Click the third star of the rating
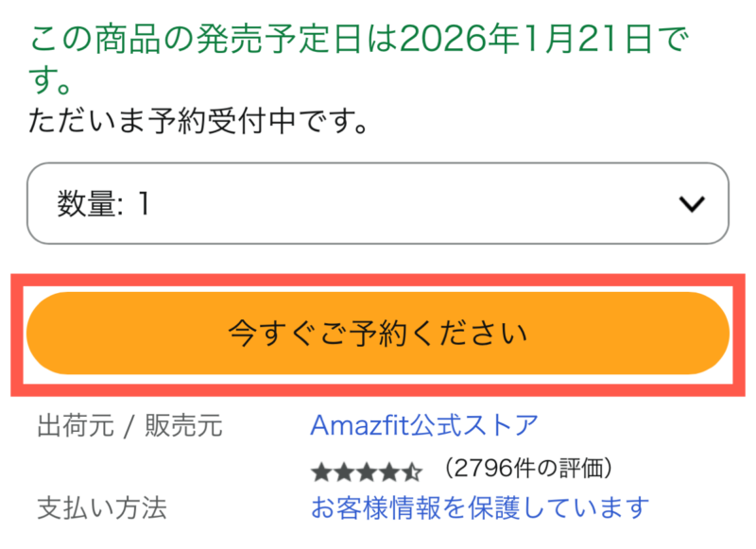Image resolution: width=756 pixels, height=549 pixels. [x=367, y=470]
